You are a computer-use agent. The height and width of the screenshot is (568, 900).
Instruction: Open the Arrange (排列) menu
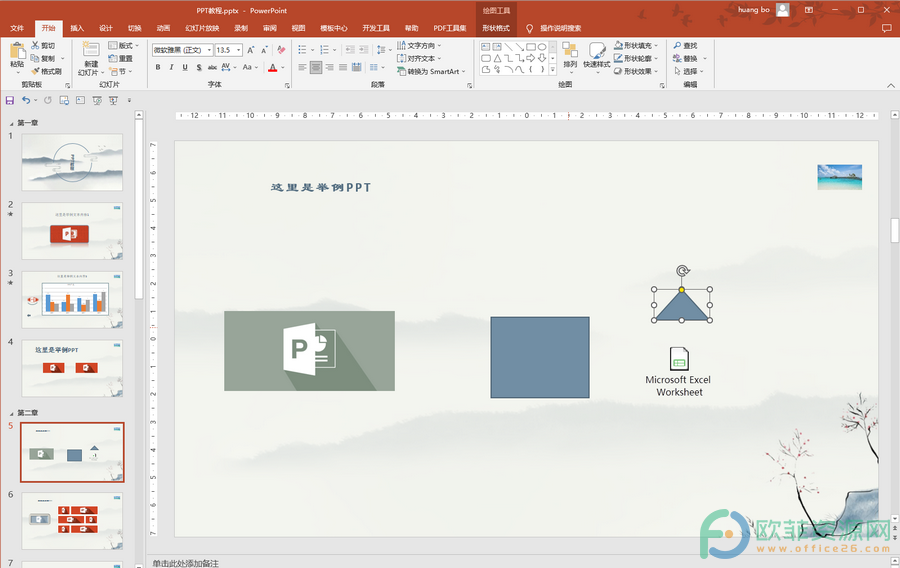(x=570, y=56)
